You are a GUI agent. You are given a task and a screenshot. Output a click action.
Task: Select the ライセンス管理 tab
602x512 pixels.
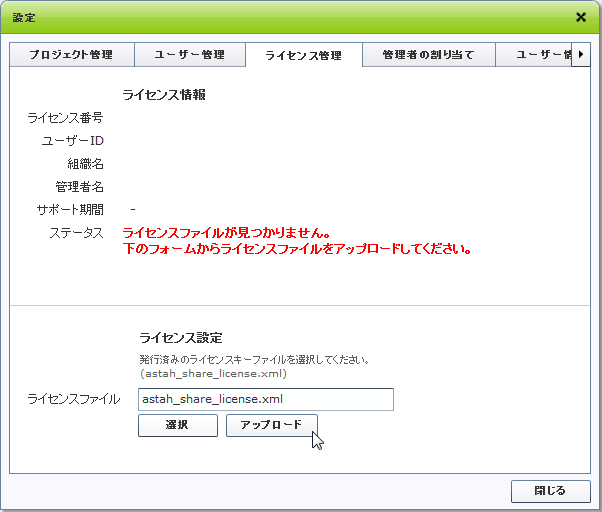click(x=304, y=55)
